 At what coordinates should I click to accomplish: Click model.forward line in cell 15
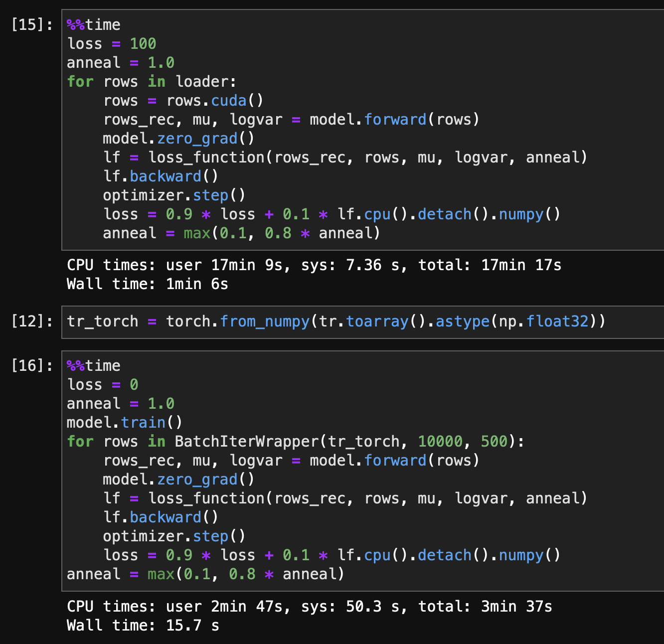coord(291,119)
